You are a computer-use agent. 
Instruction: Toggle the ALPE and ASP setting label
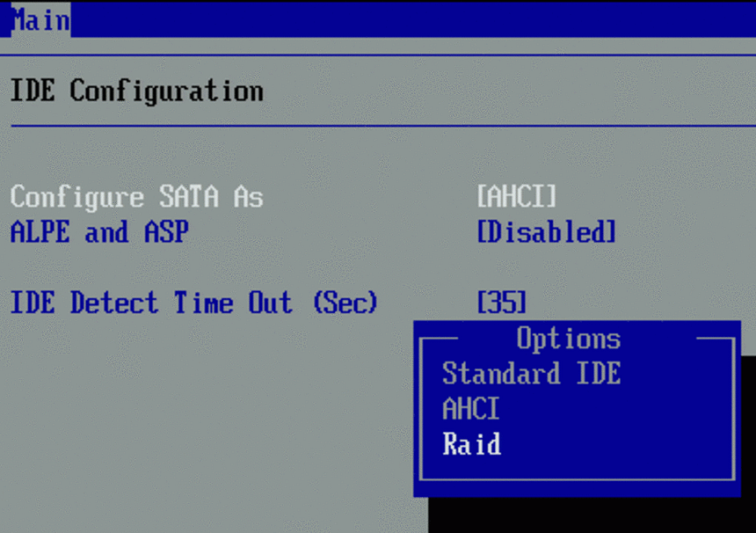point(99,232)
